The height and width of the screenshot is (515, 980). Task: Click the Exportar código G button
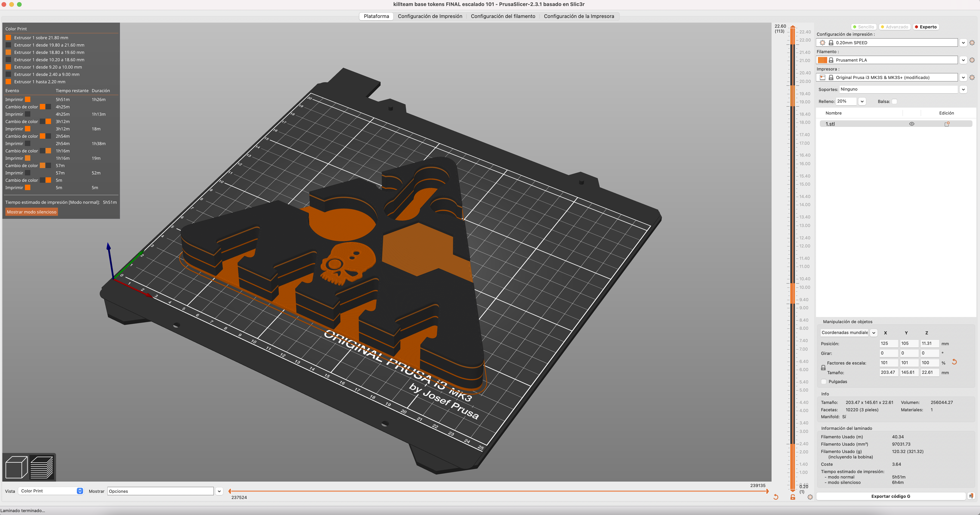[891, 496]
